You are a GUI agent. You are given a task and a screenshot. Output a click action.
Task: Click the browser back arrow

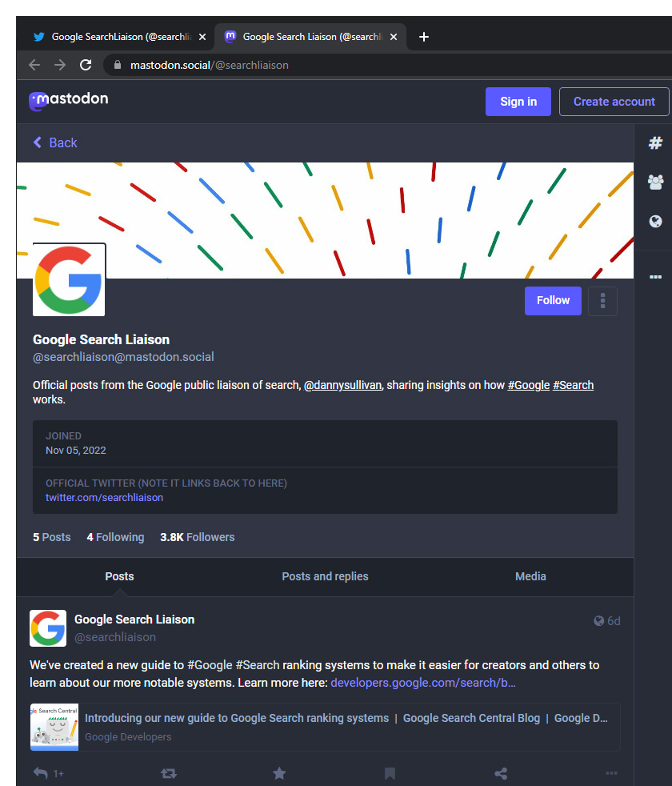click(34, 65)
